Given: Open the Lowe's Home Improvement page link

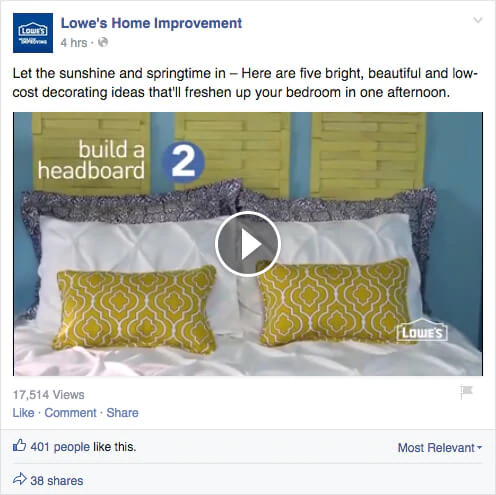Looking at the screenshot, I should click(x=151, y=23).
